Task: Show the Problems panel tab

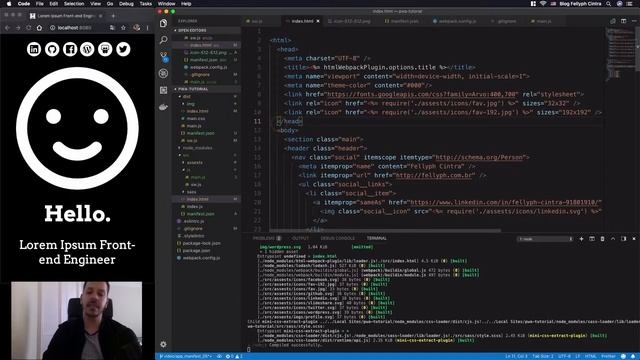Action: point(267,238)
